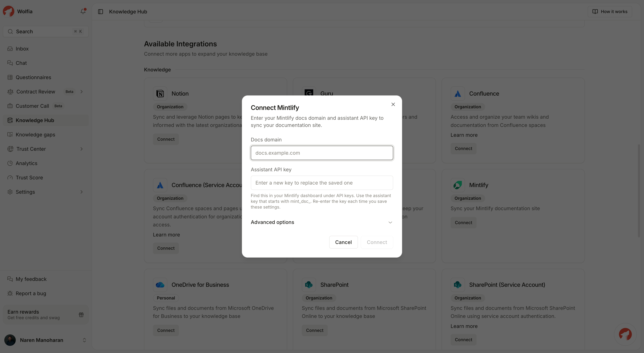Viewport: 644px width, 353px height.
Task: Click Cancel in the Mintlify dialog
Action: click(x=343, y=242)
